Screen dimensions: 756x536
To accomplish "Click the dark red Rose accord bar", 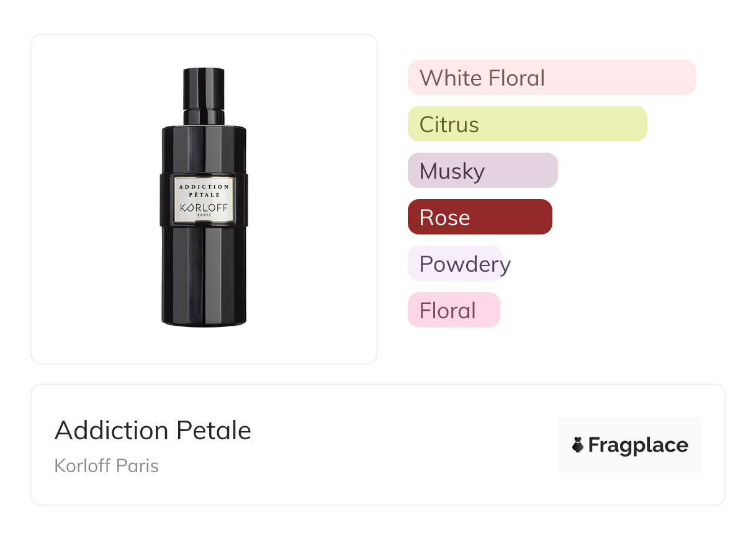I will [x=479, y=217].
